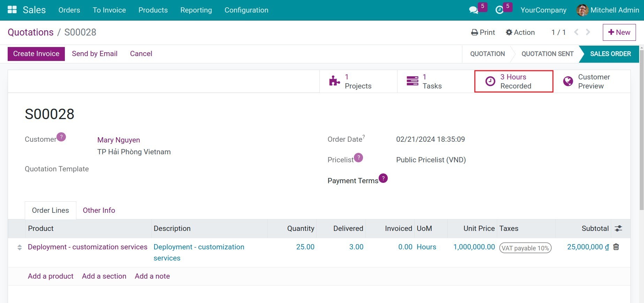Go to next record arrow
Image resolution: width=644 pixels, height=303 pixels.
[x=588, y=32]
